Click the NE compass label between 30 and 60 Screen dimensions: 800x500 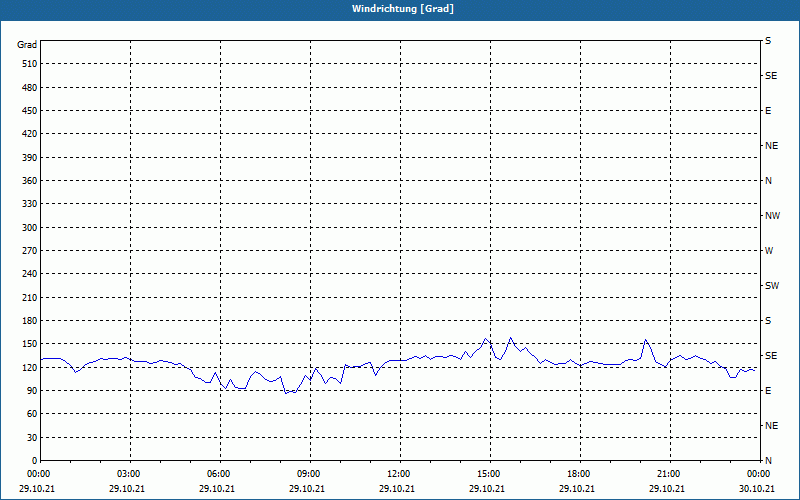coord(771,426)
